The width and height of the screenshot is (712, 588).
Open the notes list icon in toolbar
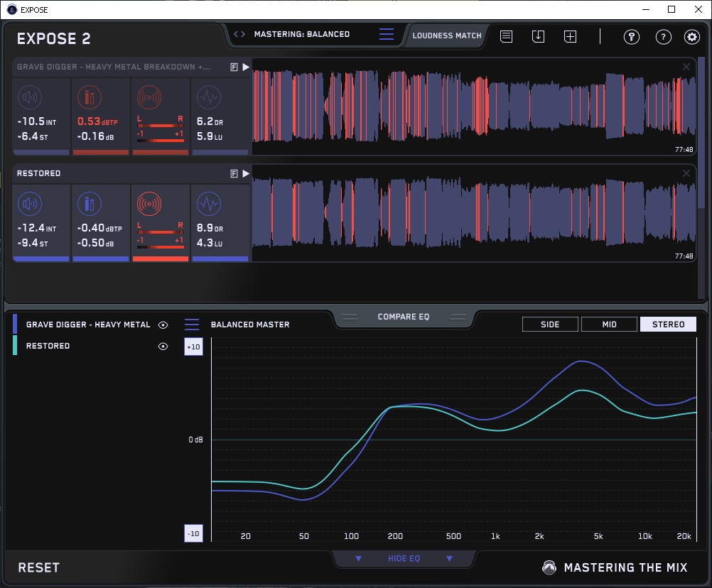(x=506, y=36)
